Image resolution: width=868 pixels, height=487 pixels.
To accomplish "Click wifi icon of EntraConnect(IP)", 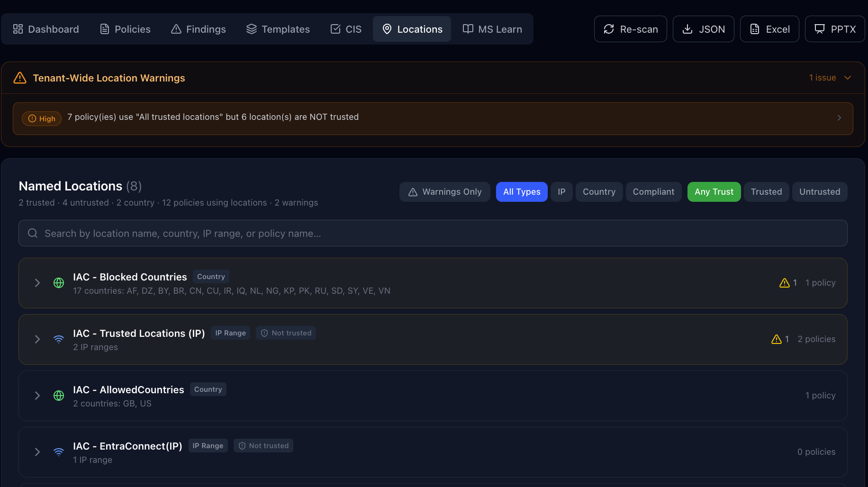I will pyautogui.click(x=59, y=452).
